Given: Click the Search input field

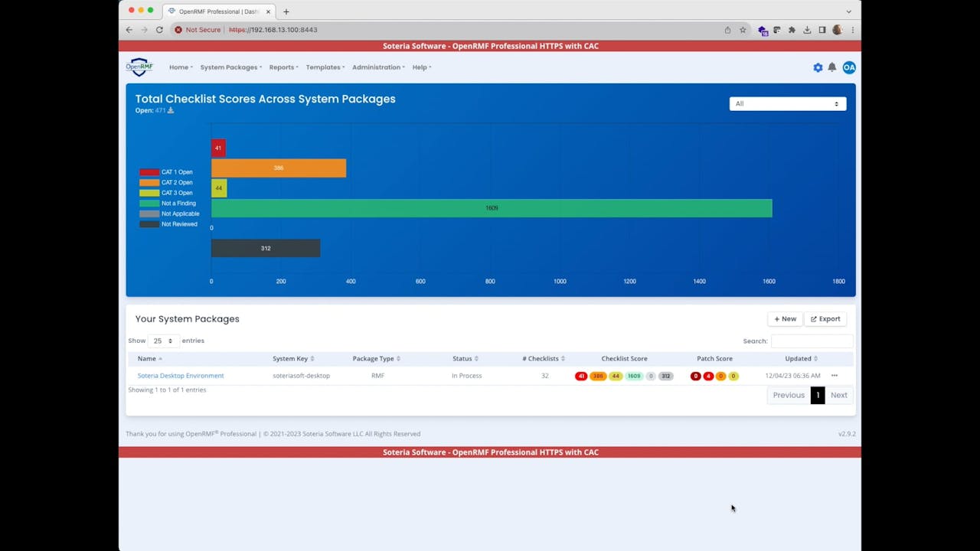Looking at the screenshot, I should point(811,341).
